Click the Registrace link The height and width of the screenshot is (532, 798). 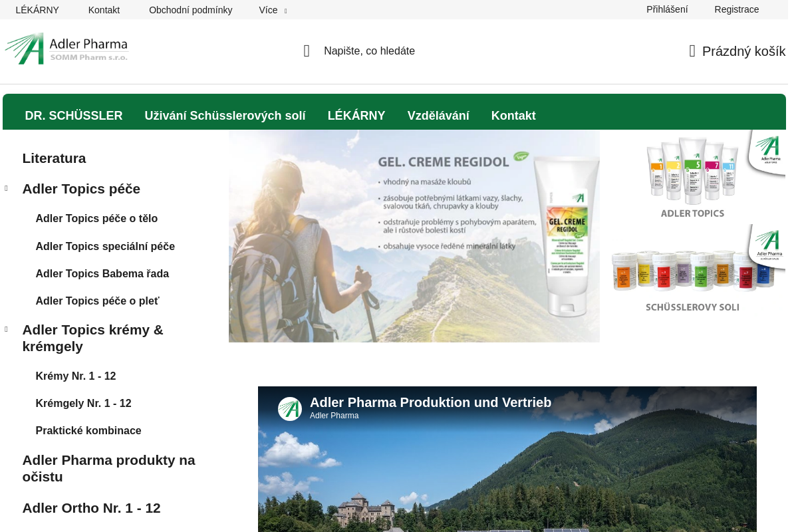[736, 9]
